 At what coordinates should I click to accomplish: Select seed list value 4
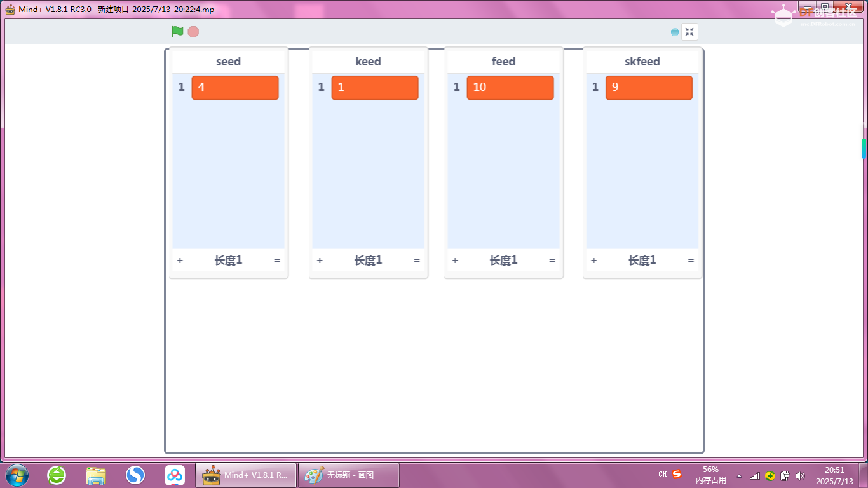click(235, 88)
